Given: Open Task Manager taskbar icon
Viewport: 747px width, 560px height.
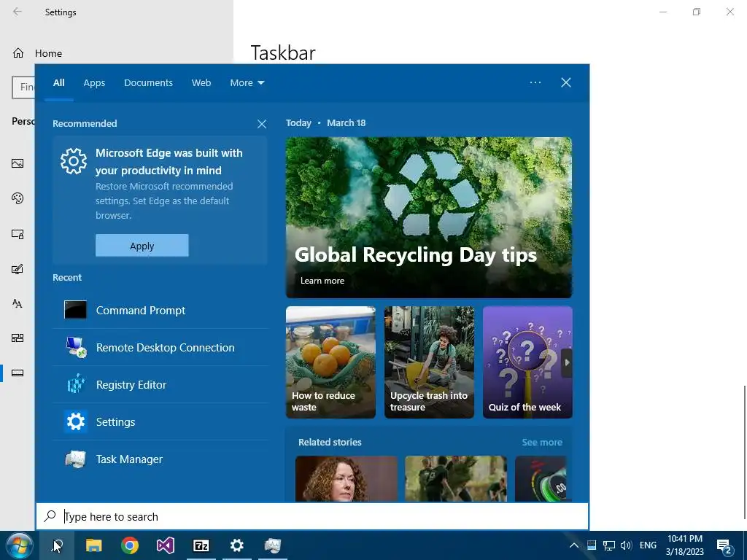Looking at the screenshot, I should (273, 545).
